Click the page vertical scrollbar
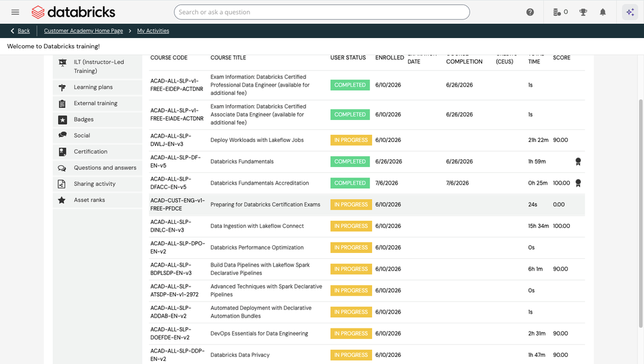This screenshot has height=364, width=644. point(641,214)
